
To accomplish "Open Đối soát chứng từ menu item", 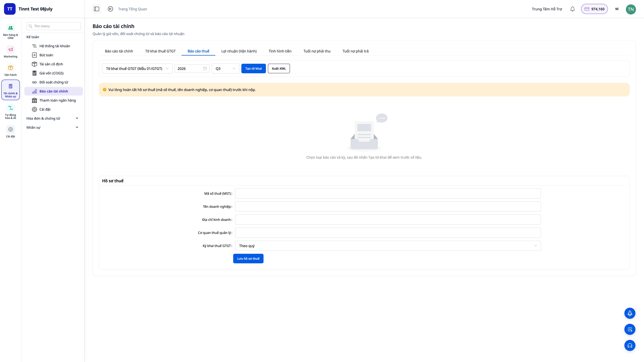I will click(53, 82).
